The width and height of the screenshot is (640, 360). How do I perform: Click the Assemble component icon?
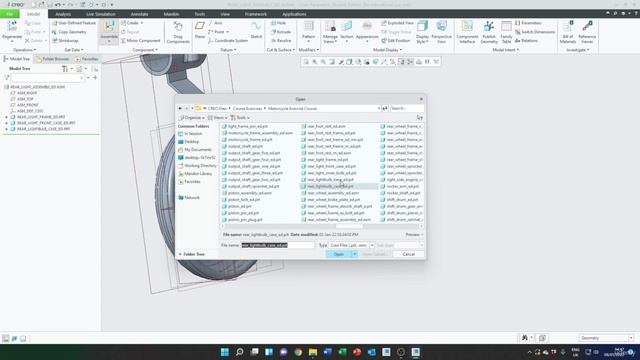[x=109, y=27]
